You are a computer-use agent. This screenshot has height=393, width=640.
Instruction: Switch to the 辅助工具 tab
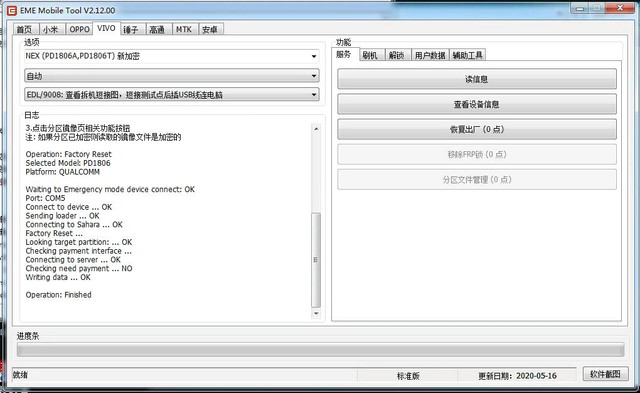coord(467,55)
